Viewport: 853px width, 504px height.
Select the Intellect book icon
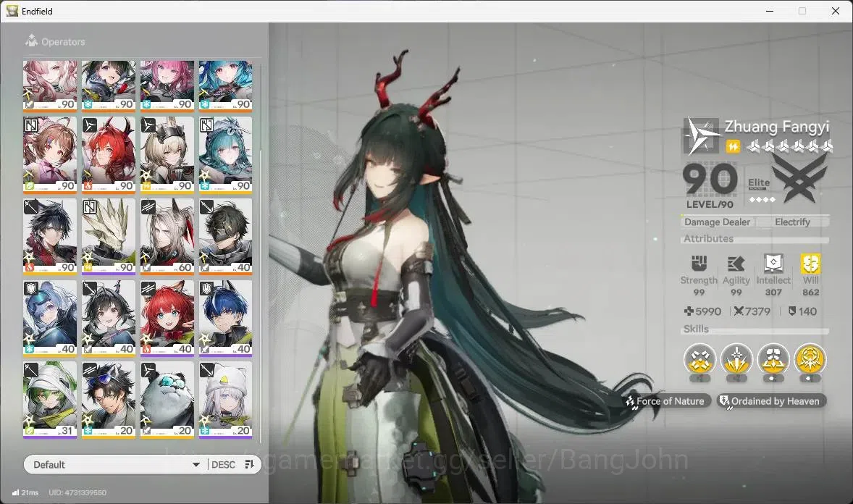(x=773, y=264)
